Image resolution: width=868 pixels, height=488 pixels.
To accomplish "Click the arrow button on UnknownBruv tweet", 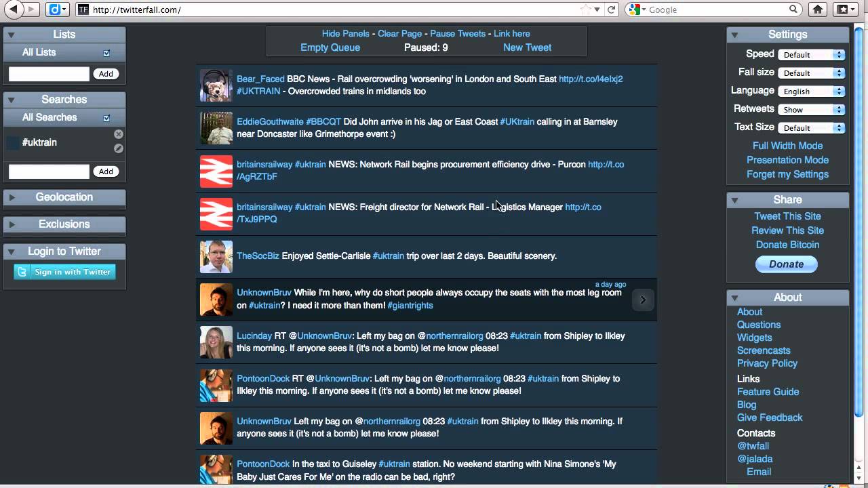I will [643, 300].
